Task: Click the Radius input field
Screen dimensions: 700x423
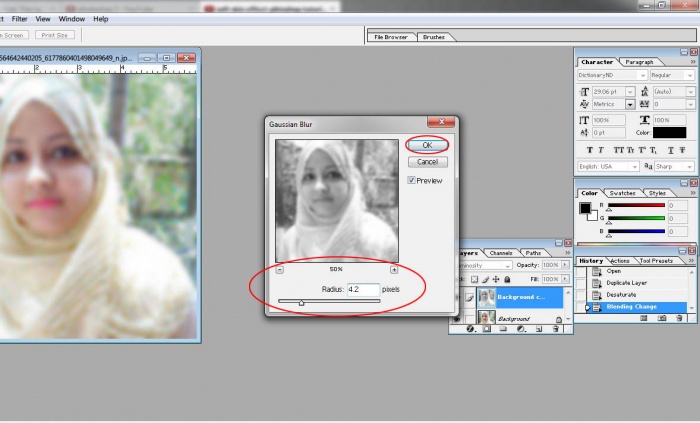Action: [363, 290]
